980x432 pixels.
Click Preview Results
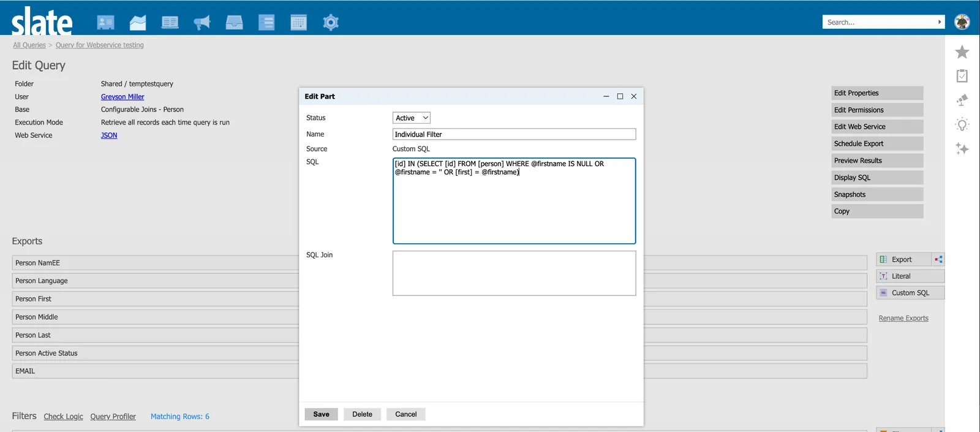point(877,161)
